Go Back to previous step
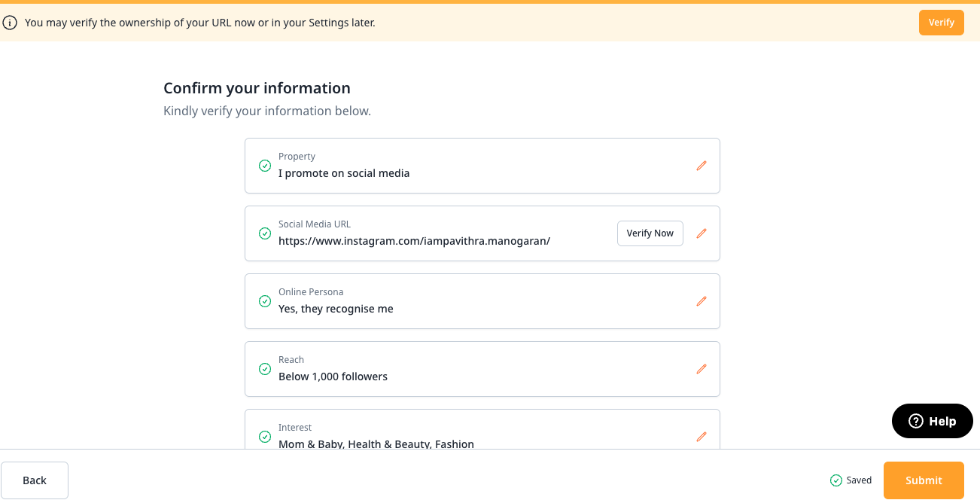 (35, 480)
